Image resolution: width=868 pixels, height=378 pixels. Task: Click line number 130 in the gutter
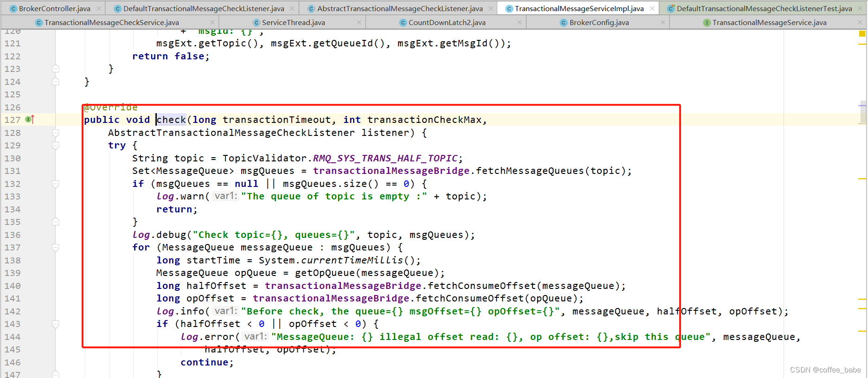[x=13, y=158]
